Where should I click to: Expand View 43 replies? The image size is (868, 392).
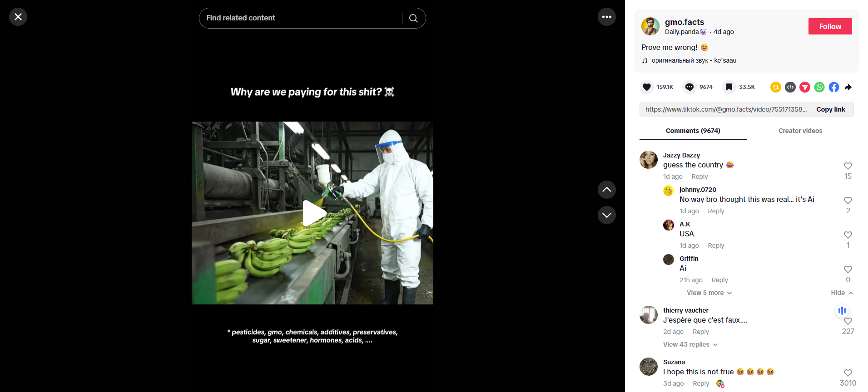pyautogui.click(x=690, y=345)
